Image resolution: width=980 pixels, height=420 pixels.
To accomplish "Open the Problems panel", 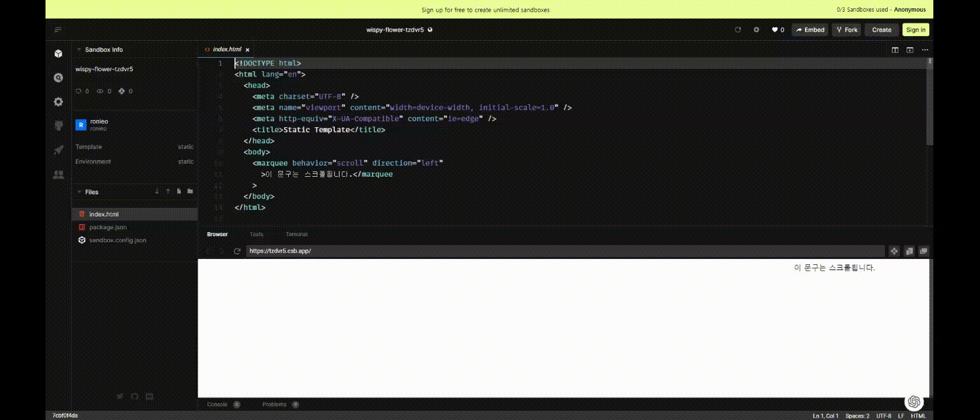I will click(x=281, y=404).
